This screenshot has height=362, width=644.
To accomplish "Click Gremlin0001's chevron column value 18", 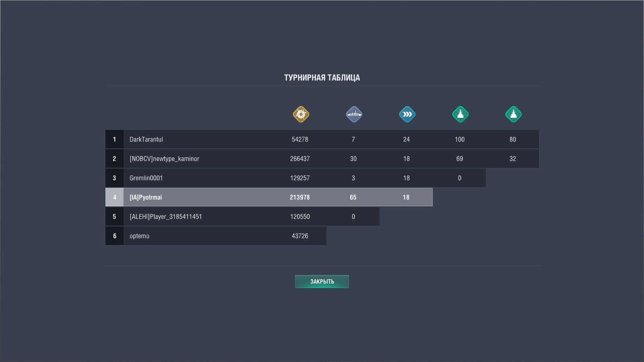I will tap(407, 178).
